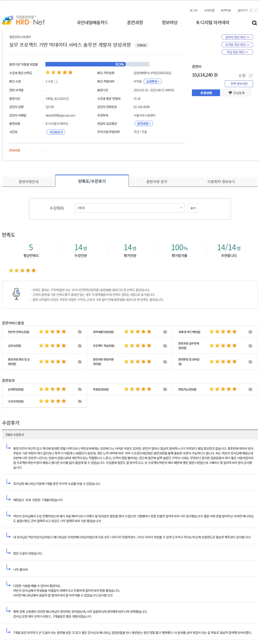
Task: Click 교과편성 link
Action: click(153, 81)
